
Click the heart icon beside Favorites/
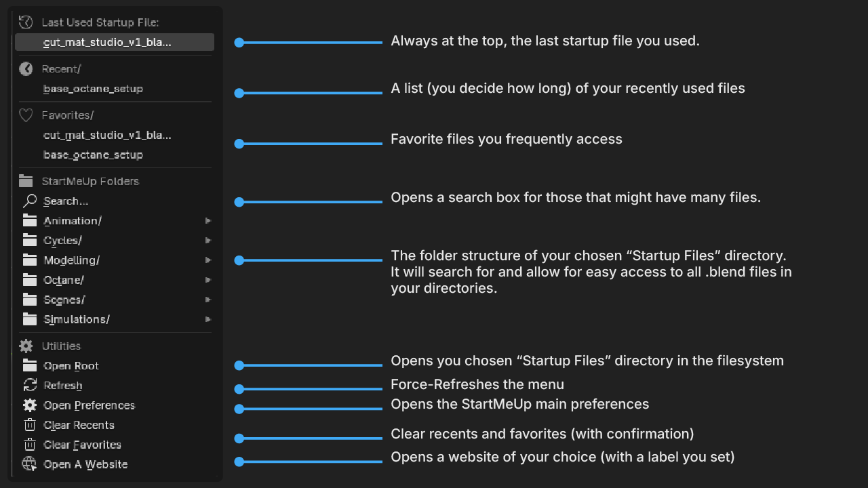26,115
